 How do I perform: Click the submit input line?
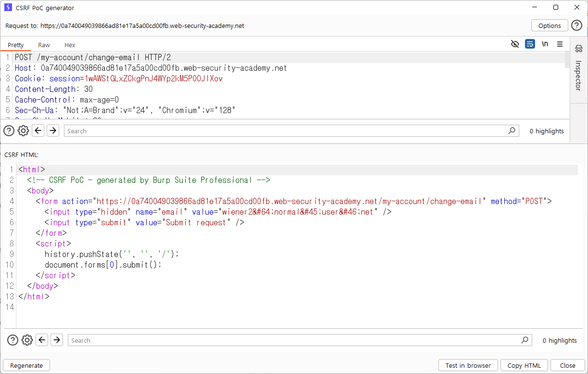[144, 222]
